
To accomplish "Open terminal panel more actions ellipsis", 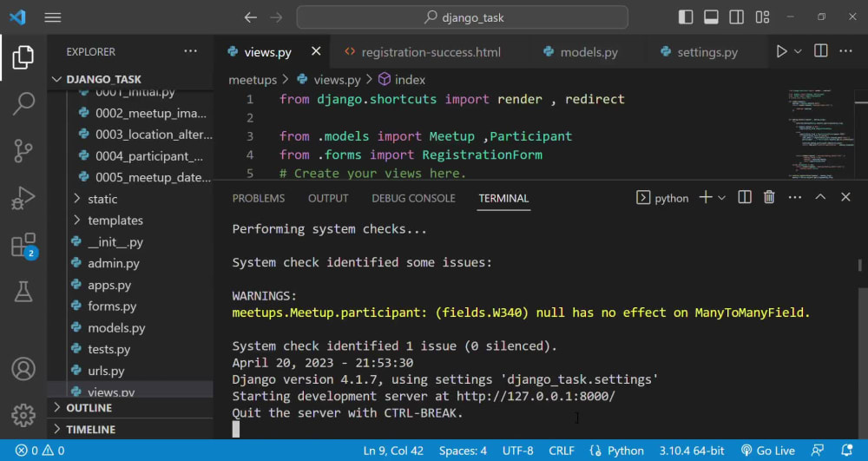I will 795,197.
